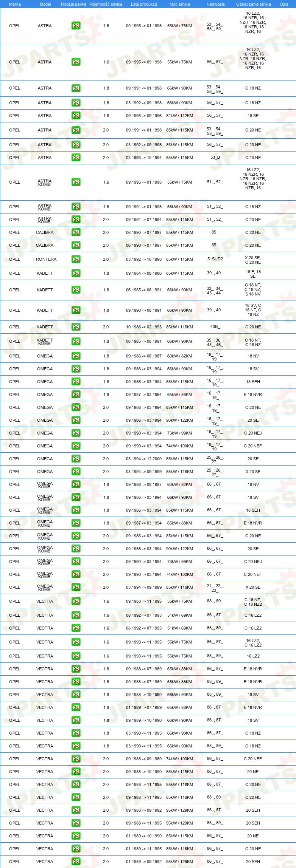Click production years 03.1992 -> 10.1998
The height and width of the screenshot is (868, 296).
coord(144,259)
